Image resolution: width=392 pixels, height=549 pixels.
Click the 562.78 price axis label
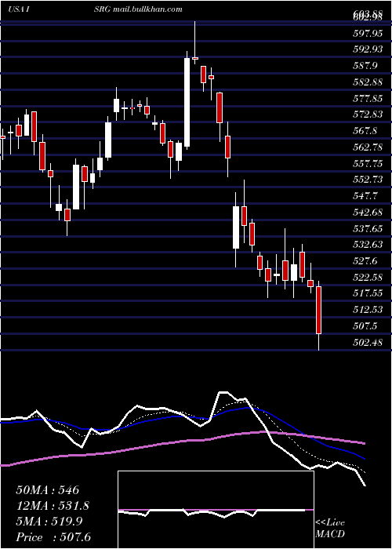click(x=368, y=147)
